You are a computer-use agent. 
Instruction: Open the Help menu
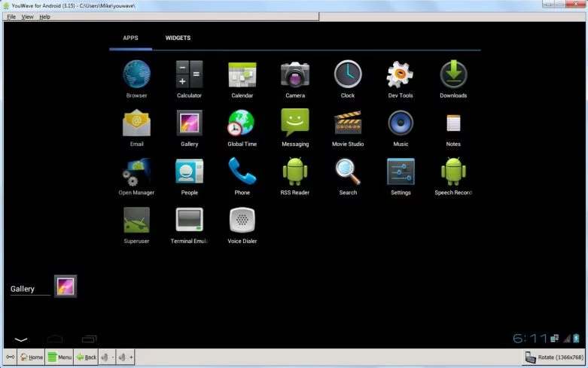pos(44,17)
